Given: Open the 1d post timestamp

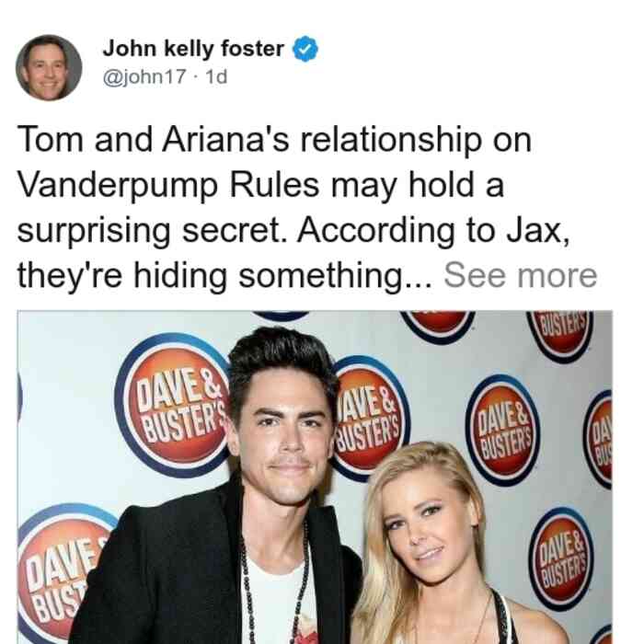Looking at the screenshot, I should [x=216, y=76].
